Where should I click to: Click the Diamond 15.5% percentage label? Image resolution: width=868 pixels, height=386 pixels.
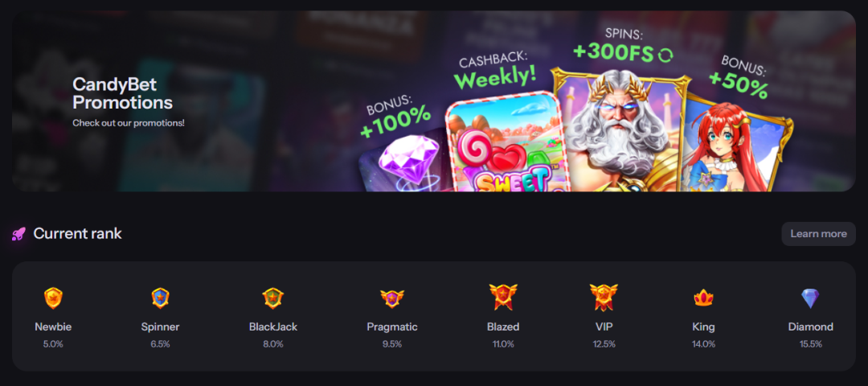pos(810,344)
